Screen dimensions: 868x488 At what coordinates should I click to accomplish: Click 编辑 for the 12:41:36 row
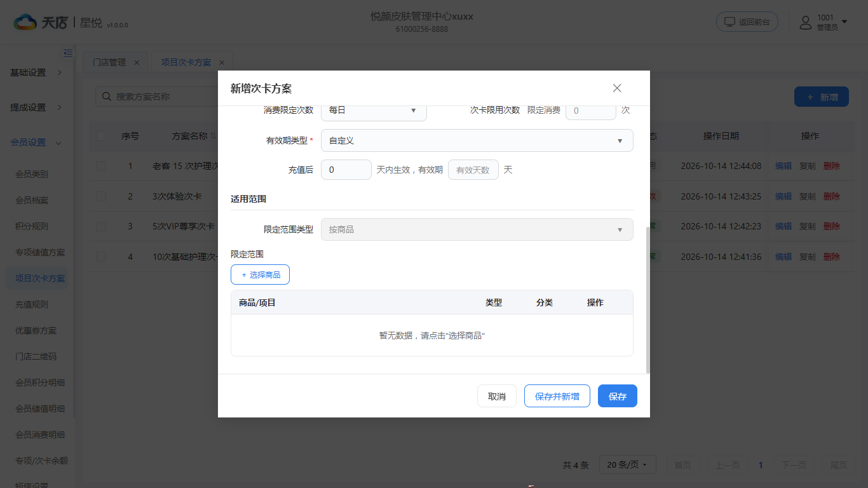783,257
